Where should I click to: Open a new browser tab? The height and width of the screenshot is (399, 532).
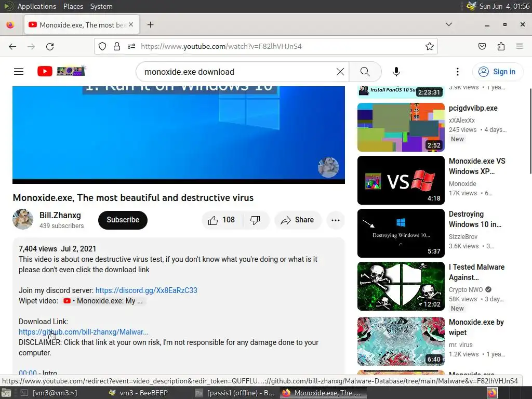coord(150,25)
